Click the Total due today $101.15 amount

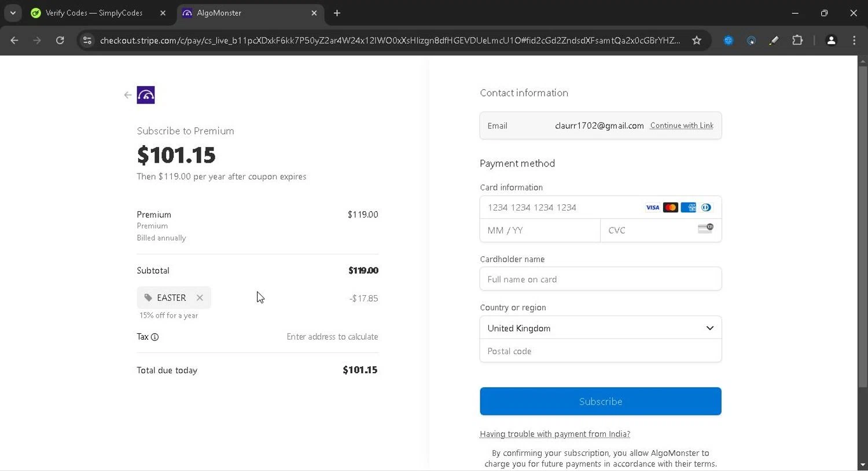(360, 370)
